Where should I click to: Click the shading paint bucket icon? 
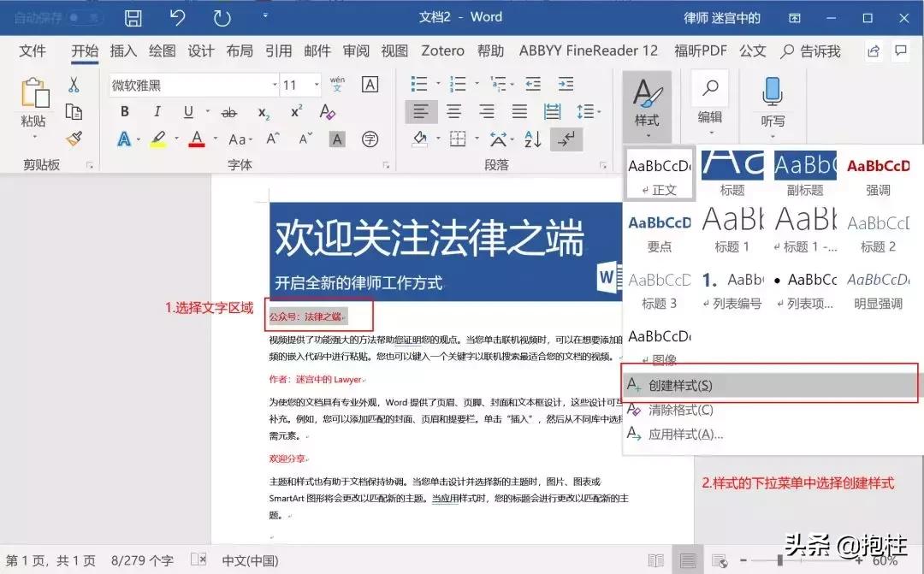pos(421,138)
